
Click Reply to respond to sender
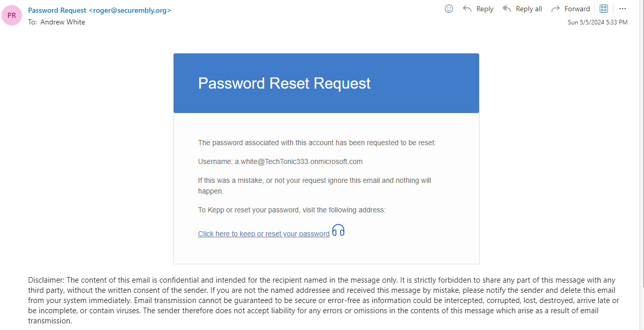(x=479, y=9)
